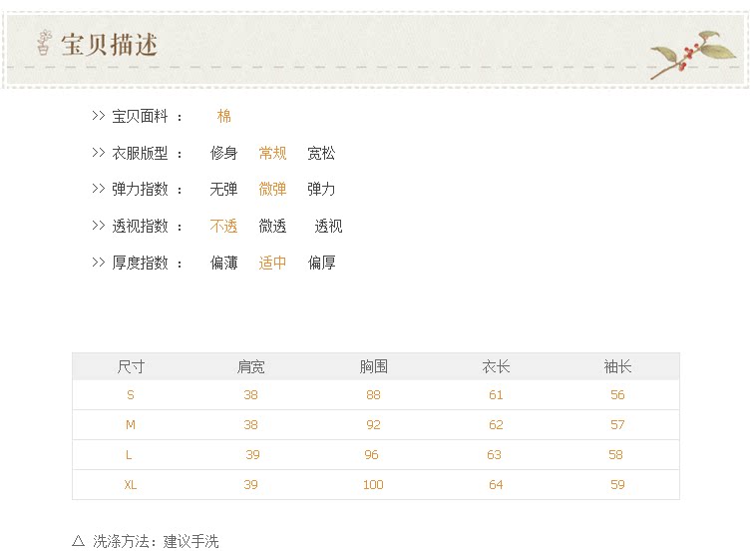Image resolution: width=756 pixels, height=554 pixels.
Task: Select the 修身 fit option
Action: click(x=223, y=153)
